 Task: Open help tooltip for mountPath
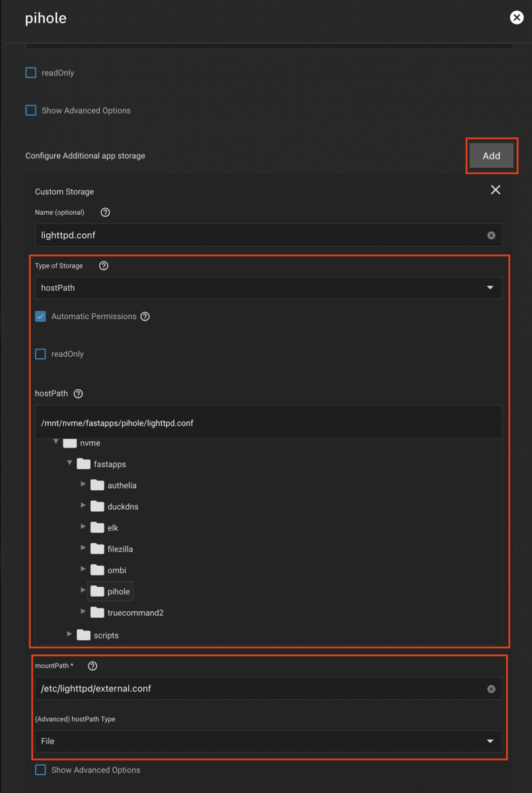coord(93,666)
